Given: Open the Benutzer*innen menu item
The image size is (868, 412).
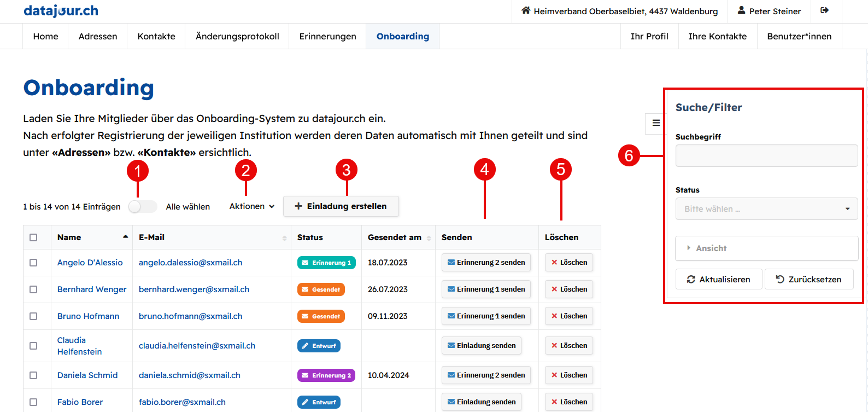Looking at the screenshot, I should point(799,36).
